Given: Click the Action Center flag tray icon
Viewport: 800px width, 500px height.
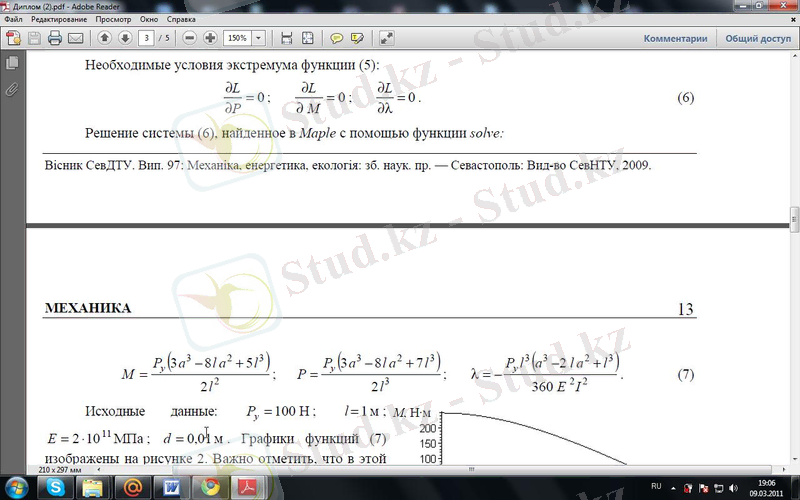Looking at the screenshot, I should [703, 488].
